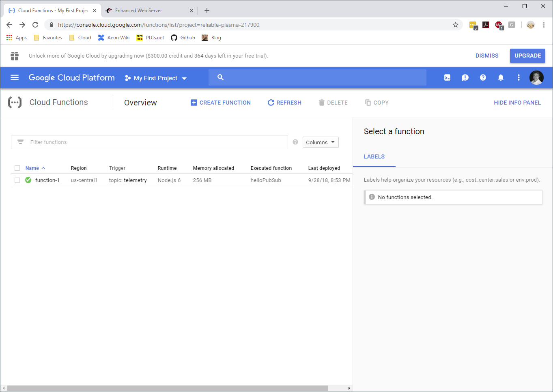Image resolution: width=553 pixels, height=392 pixels.
Task: Click the scrollbar right arrow
Action: click(x=349, y=388)
